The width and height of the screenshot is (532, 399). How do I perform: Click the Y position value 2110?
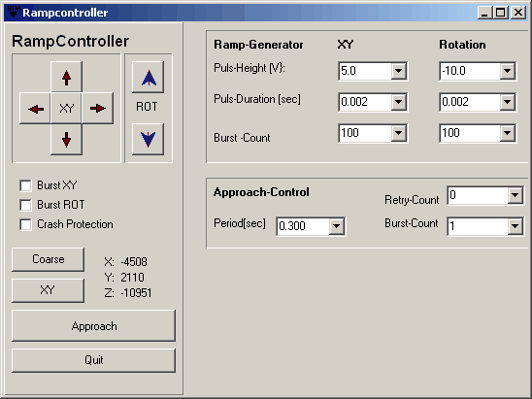click(x=132, y=278)
